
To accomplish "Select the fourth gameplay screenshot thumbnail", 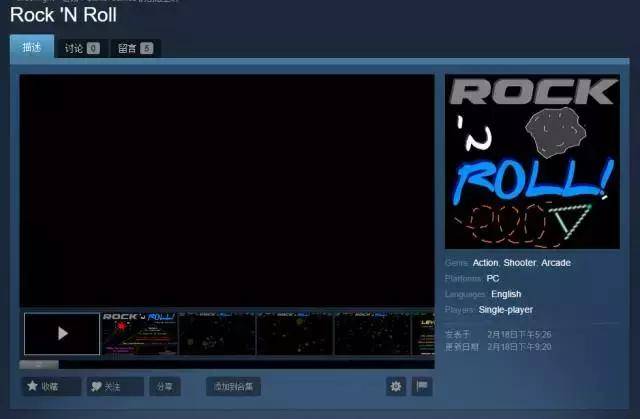I will point(294,333).
